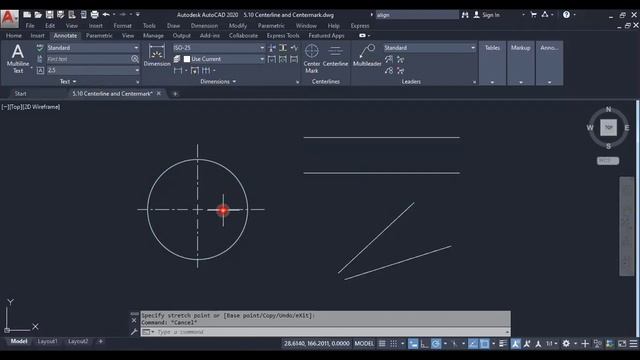Expand the Dimensions panel title
Screen dimensions: 640x360
218,82
